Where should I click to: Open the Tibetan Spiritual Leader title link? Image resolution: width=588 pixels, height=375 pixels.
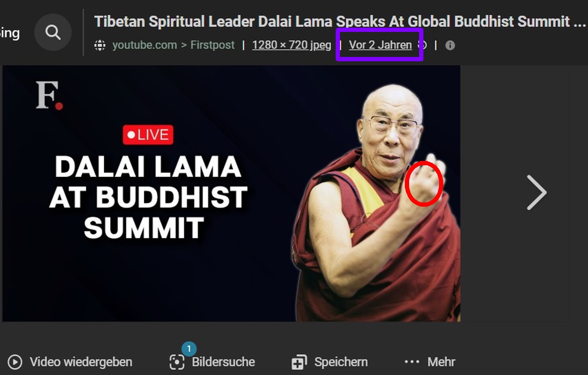pos(340,22)
